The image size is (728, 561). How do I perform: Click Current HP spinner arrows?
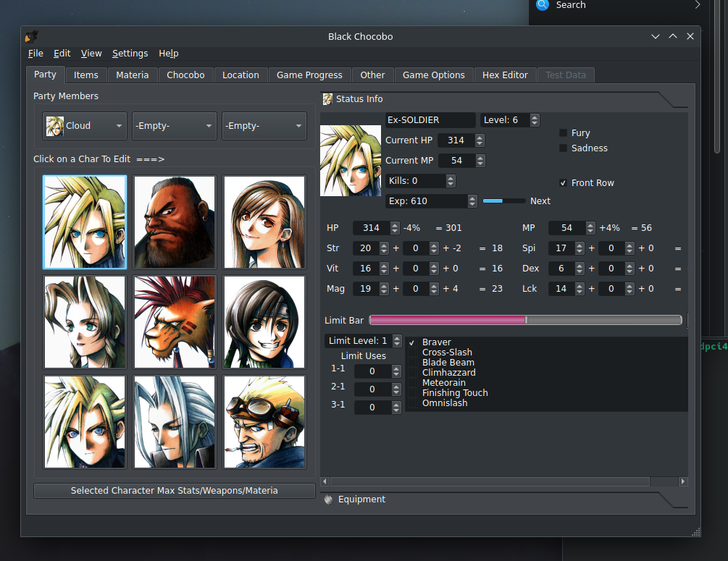click(480, 140)
